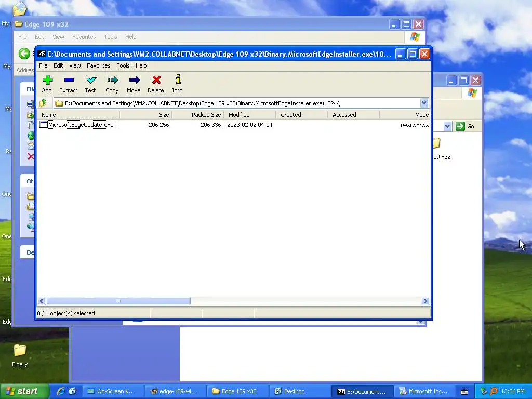The image size is (532, 399).
Task: Click the -rwxrwxrwx mode value
Action: [x=414, y=125]
